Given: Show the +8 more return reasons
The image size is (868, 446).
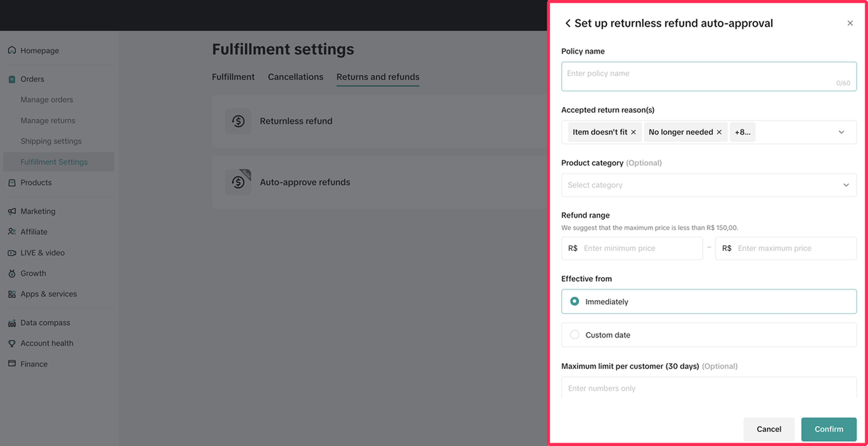Looking at the screenshot, I should (742, 132).
